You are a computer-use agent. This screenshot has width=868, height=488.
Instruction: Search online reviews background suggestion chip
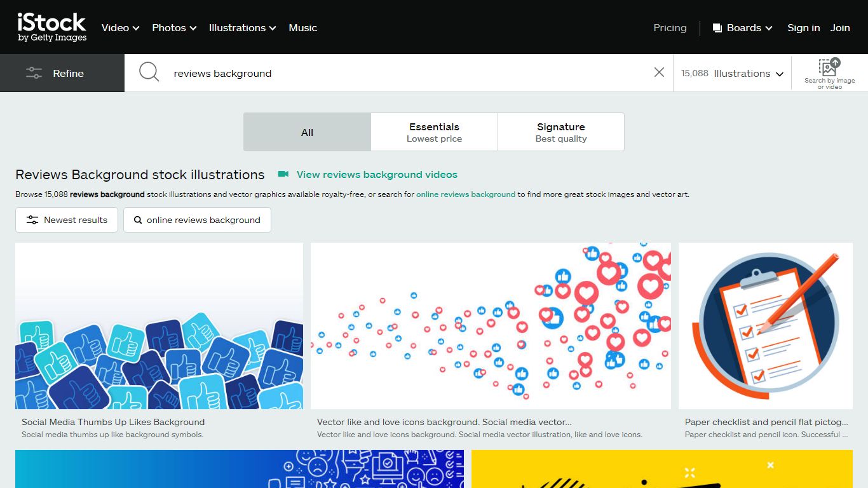coord(197,220)
